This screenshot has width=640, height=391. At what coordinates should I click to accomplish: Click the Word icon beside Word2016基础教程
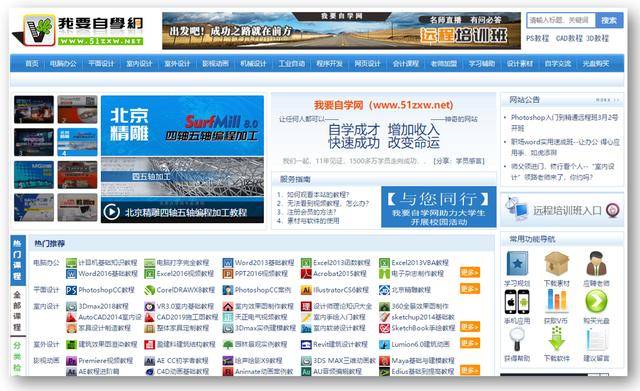[x=71, y=273]
